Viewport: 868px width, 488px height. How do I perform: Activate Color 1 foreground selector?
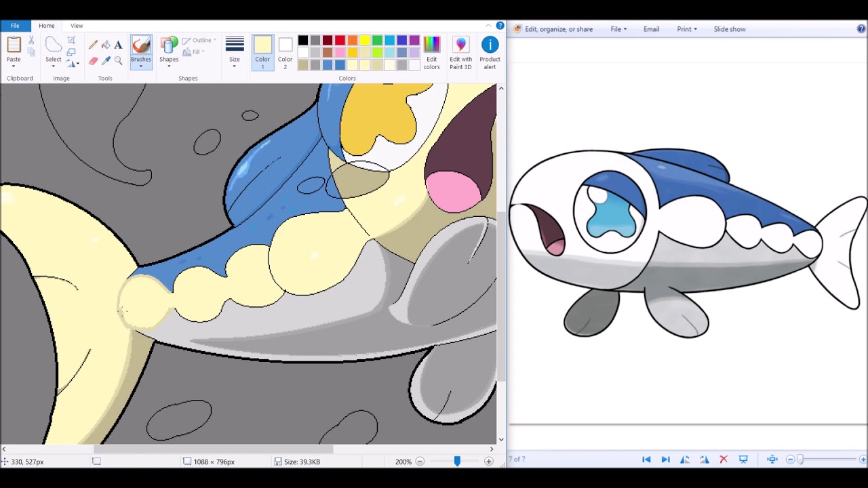262,53
